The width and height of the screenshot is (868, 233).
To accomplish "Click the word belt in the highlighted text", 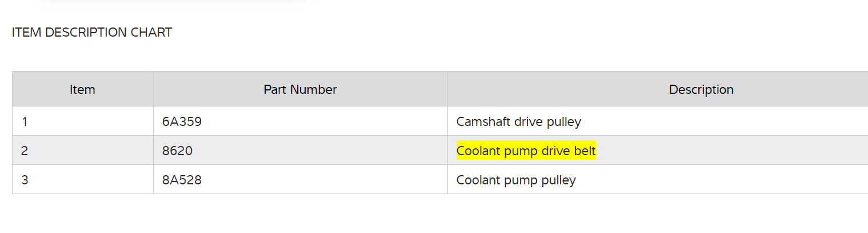I will (x=585, y=151).
